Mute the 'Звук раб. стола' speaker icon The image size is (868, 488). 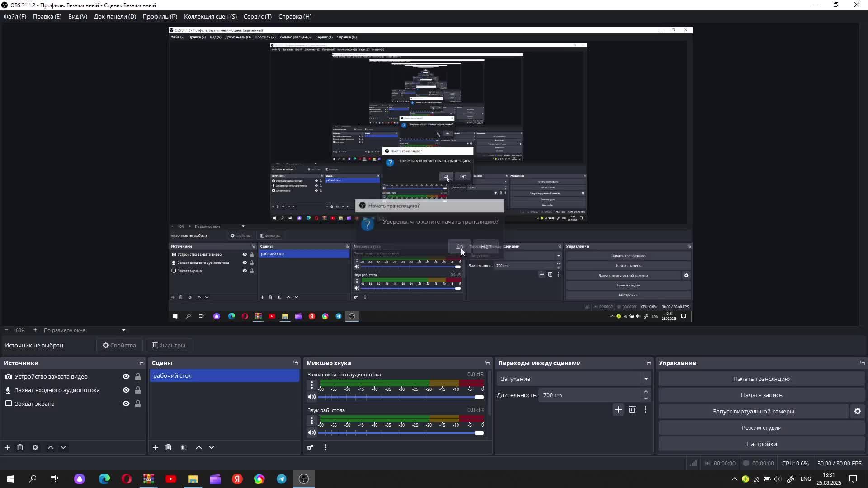312,433
